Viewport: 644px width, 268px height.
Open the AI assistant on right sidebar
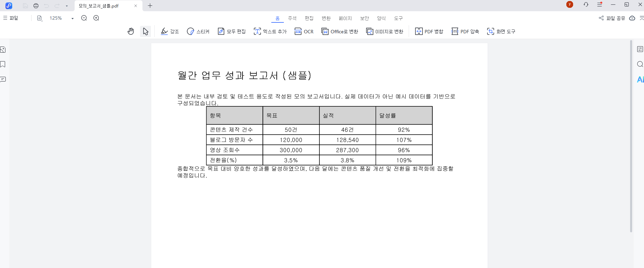(x=640, y=79)
